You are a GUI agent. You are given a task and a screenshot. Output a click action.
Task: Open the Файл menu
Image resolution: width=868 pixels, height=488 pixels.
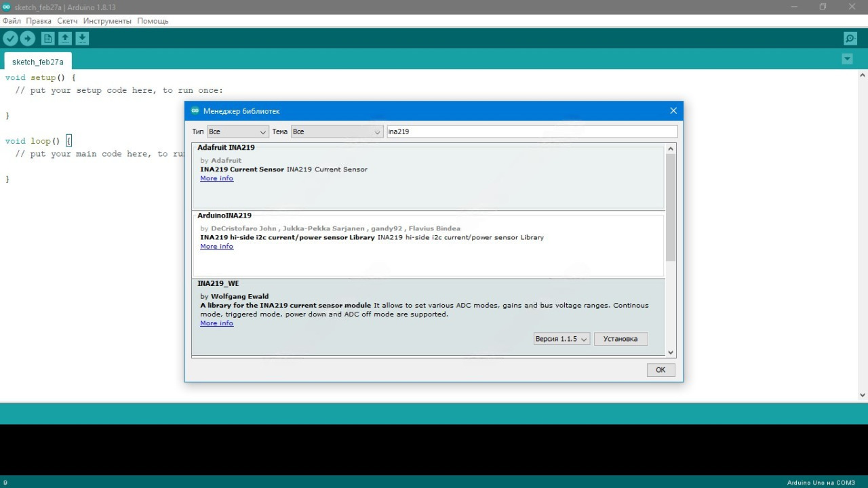pos(12,21)
